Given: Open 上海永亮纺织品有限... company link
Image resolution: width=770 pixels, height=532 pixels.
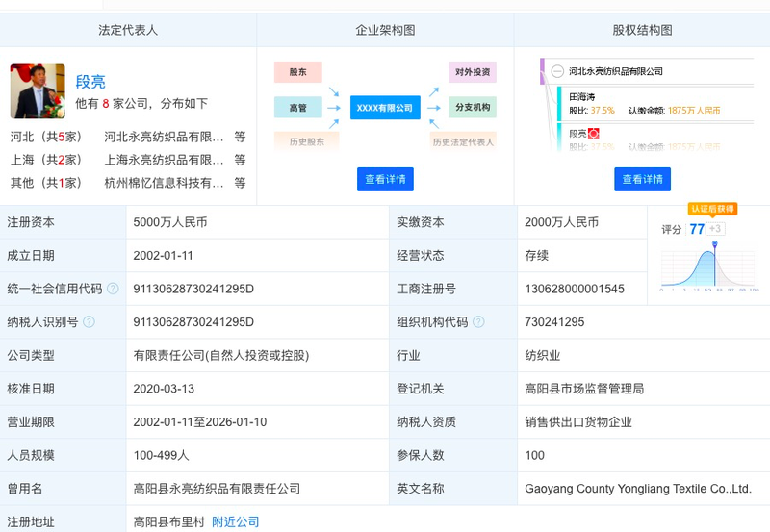Looking at the screenshot, I should click(x=164, y=160).
